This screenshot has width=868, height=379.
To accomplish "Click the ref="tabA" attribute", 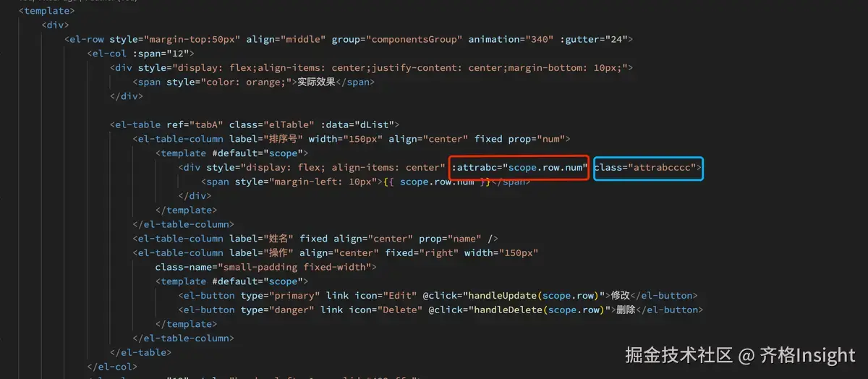I will pos(195,124).
